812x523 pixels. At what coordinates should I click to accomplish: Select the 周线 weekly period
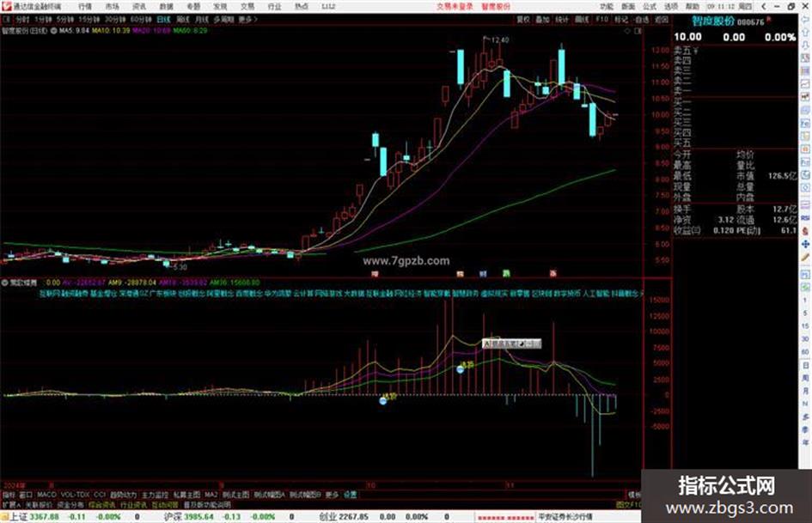pos(183,19)
